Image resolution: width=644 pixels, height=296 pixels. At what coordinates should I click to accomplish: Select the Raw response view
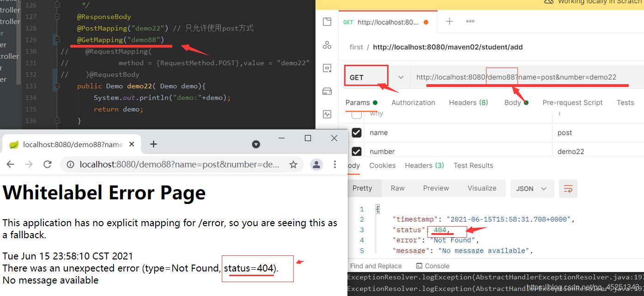pyautogui.click(x=397, y=188)
